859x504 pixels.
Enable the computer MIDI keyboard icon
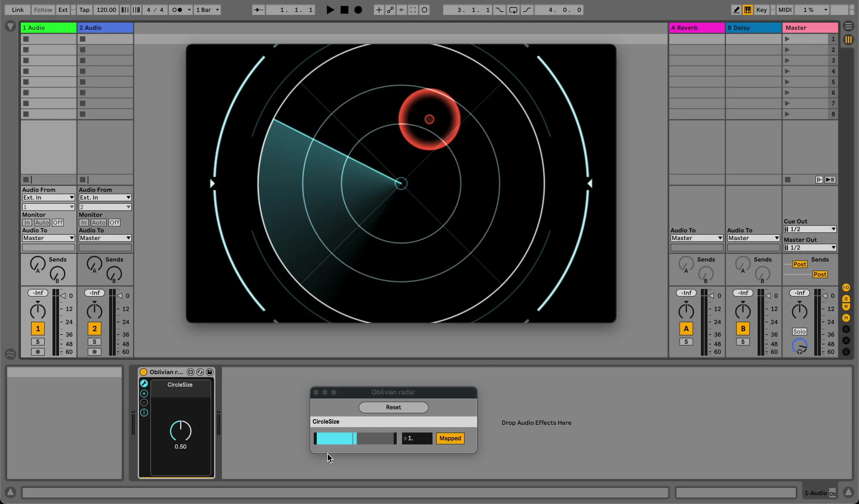click(x=747, y=10)
